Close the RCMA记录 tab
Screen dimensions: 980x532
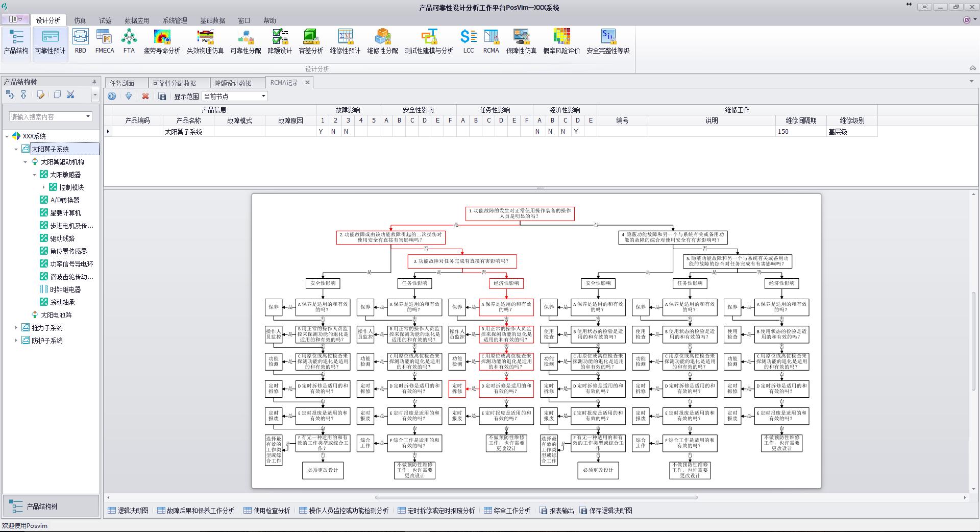(x=307, y=82)
